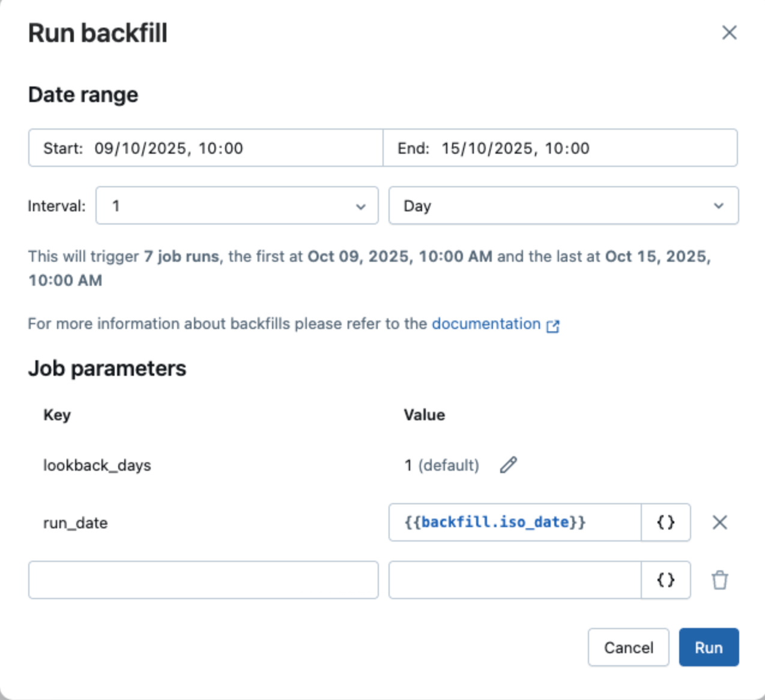
Task: Open curly braces picker in empty parameter row
Action: point(665,580)
